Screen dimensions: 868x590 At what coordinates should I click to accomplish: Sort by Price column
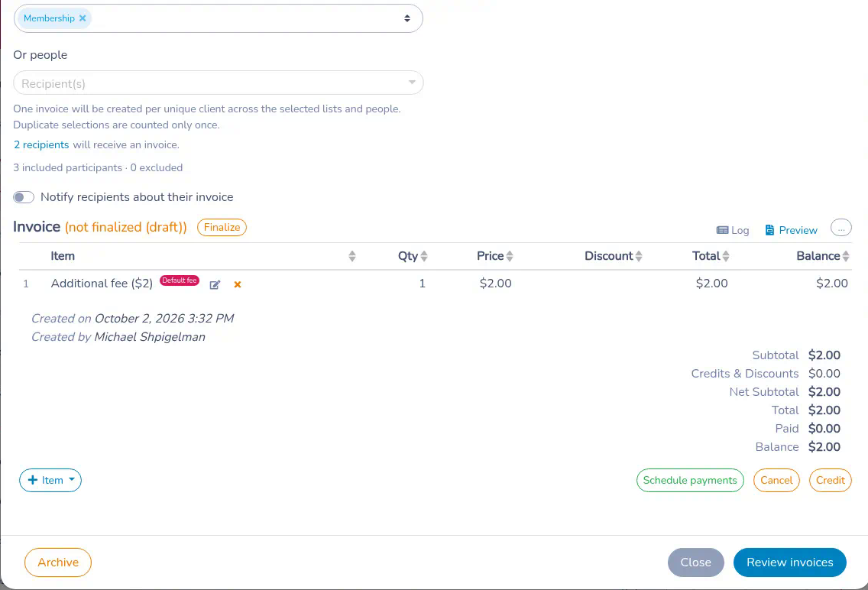(510, 256)
